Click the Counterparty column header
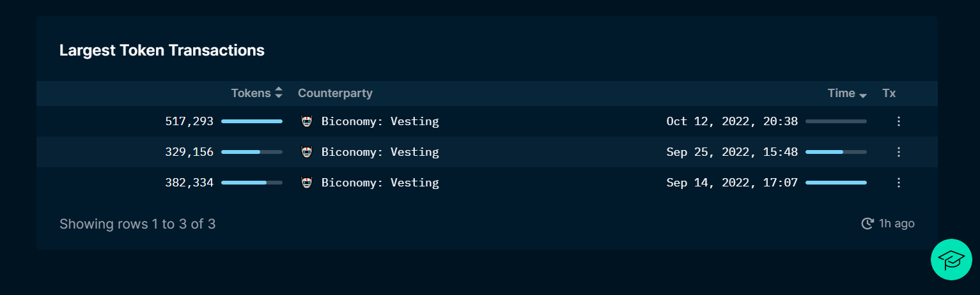This screenshot has height=295, width=980. pos(335,93)
